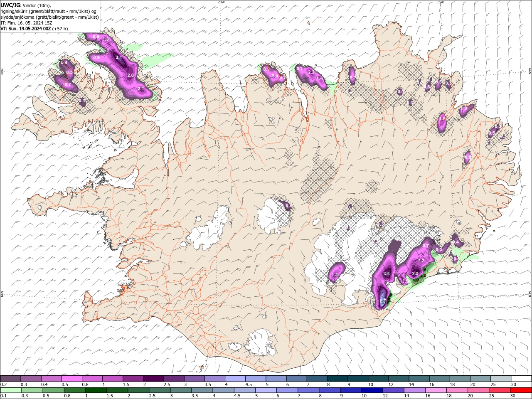Select snow scale swatch labeled 18

[460, 379]
